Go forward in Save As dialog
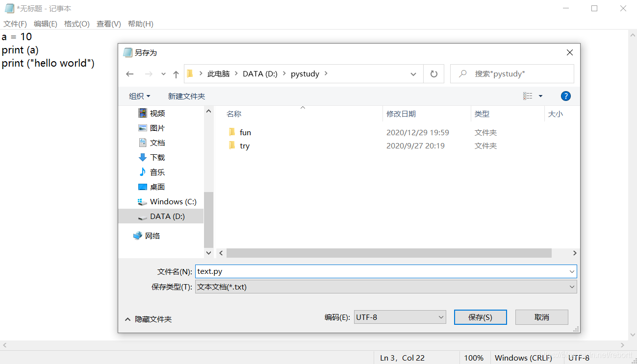 coord(149,74)
